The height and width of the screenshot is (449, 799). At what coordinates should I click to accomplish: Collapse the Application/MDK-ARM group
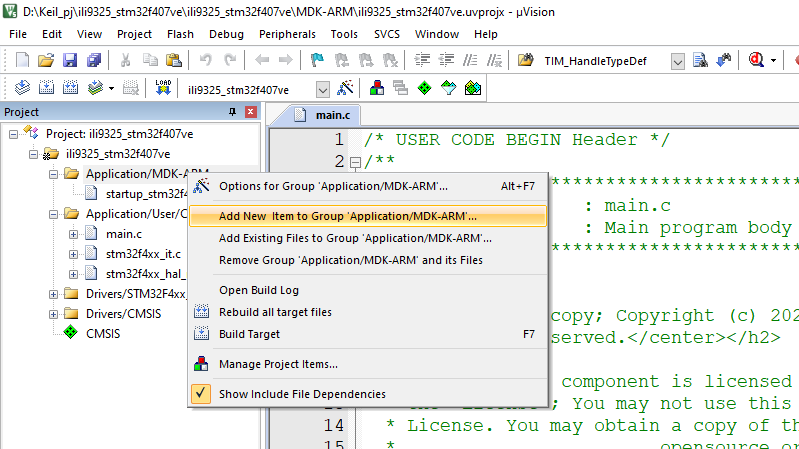point(53,174)
